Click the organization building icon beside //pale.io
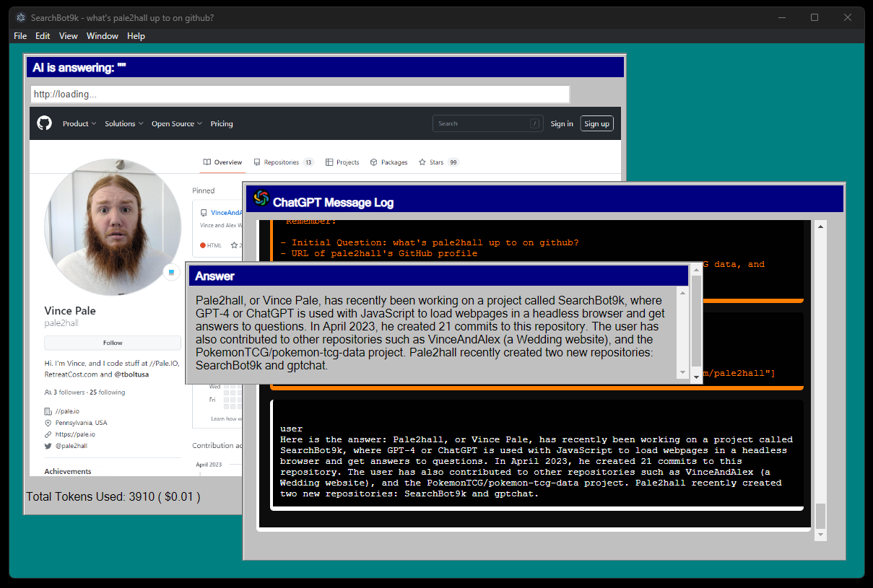The width and height of the screenshot is (873, 588). click(x=48, y=411)
